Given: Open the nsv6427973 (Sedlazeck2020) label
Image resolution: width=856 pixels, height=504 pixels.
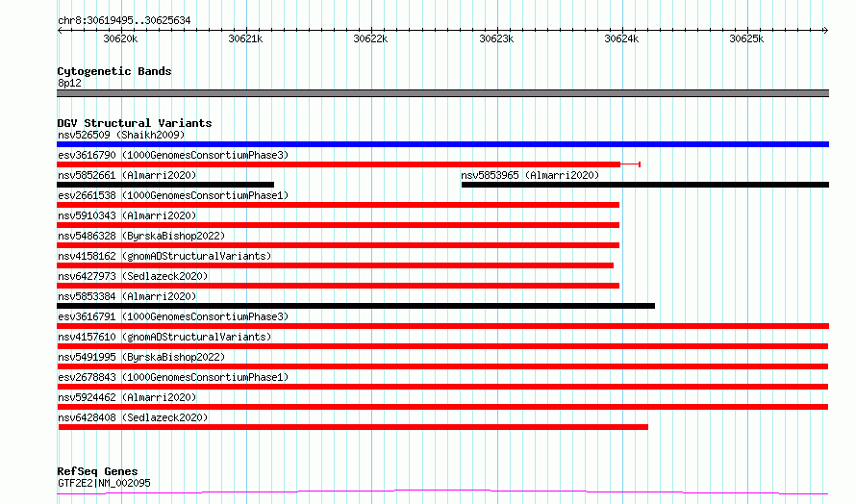Looking at the screenshot, I should tap(133, 276).
